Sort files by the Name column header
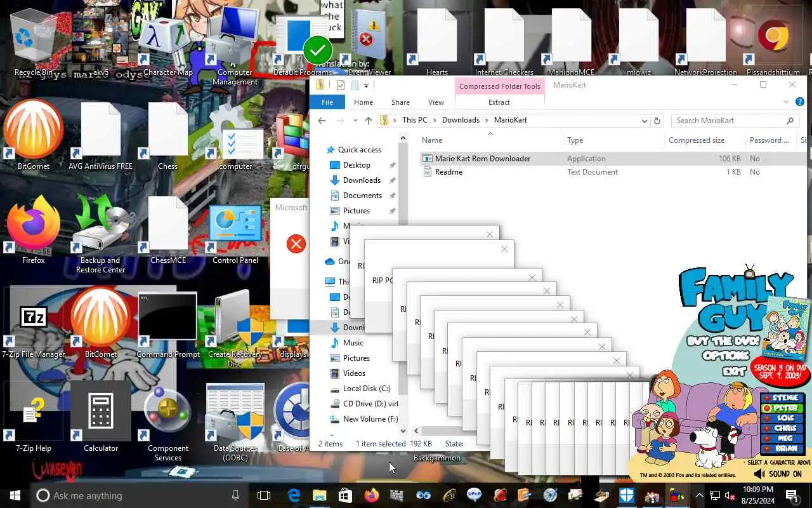Image resolution: width=812 pixels, height=508 pixels. click(x=490, y=140)
